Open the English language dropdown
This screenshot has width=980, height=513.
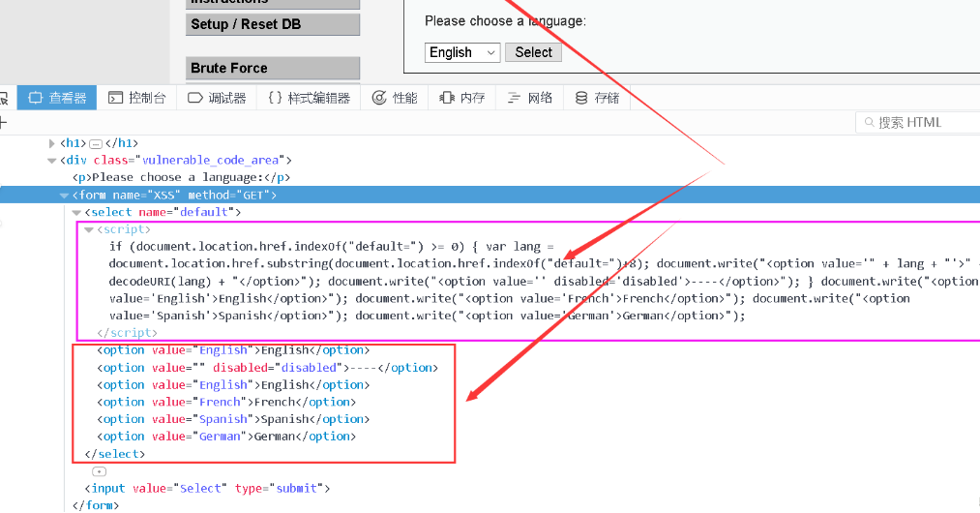pos(462,52)
